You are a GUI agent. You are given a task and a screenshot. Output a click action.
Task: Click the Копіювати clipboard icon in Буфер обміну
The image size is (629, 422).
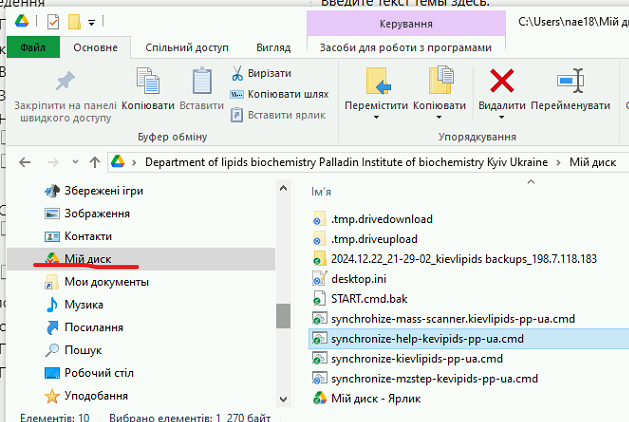click(x=148, y=80)
